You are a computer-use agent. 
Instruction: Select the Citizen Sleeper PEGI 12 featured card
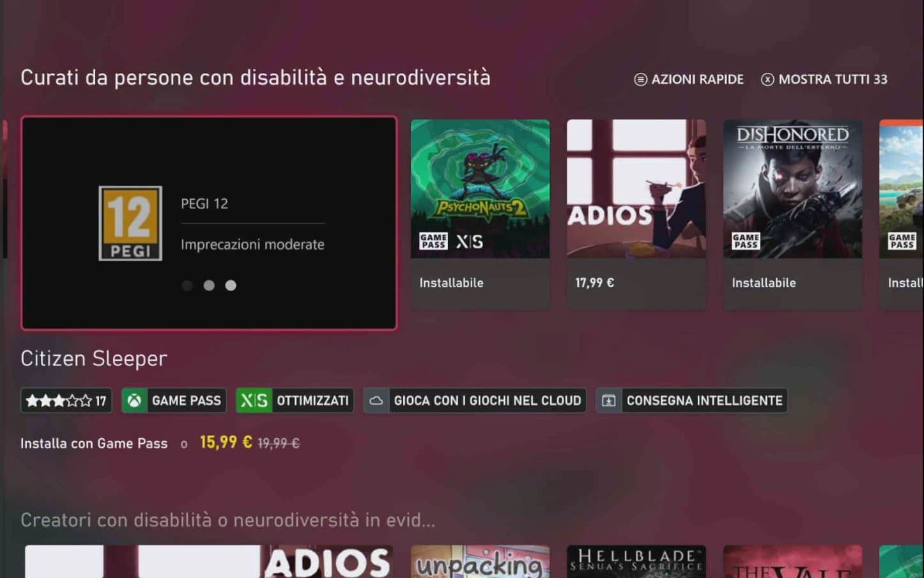tap(209, 223)
